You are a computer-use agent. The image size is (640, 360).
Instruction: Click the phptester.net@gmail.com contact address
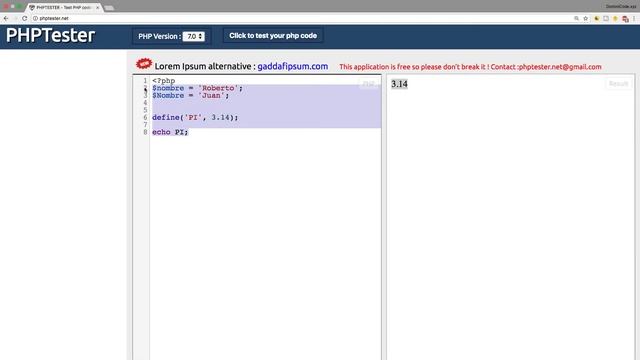tap(560, 67)
